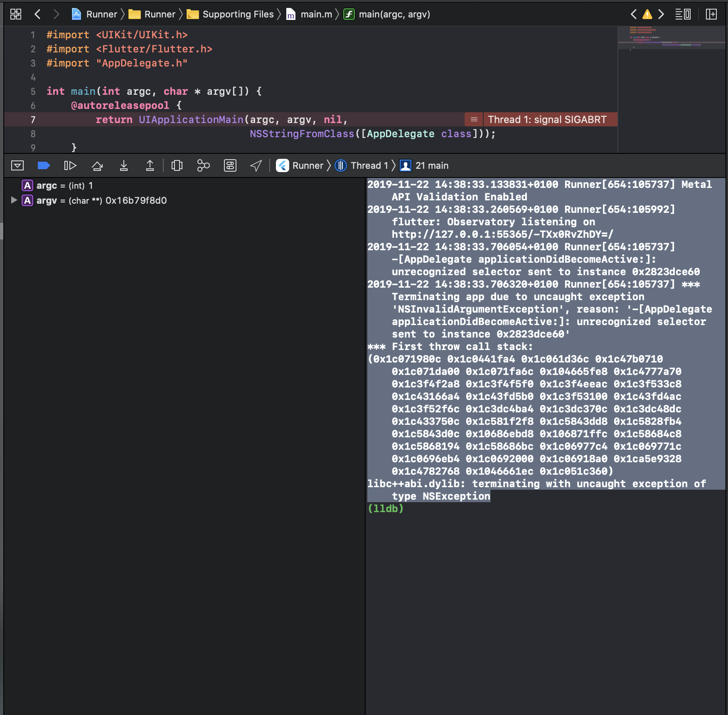The height and width of the screenshot is (715, 728).
Task: Open the Environment Overrides popover
Action: (x=229, y=165)
